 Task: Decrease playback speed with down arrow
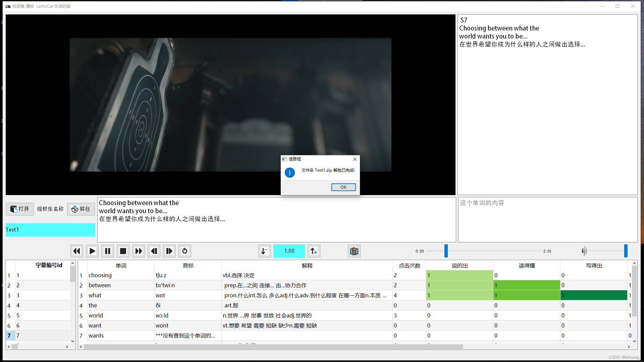[x=264, y=251]
